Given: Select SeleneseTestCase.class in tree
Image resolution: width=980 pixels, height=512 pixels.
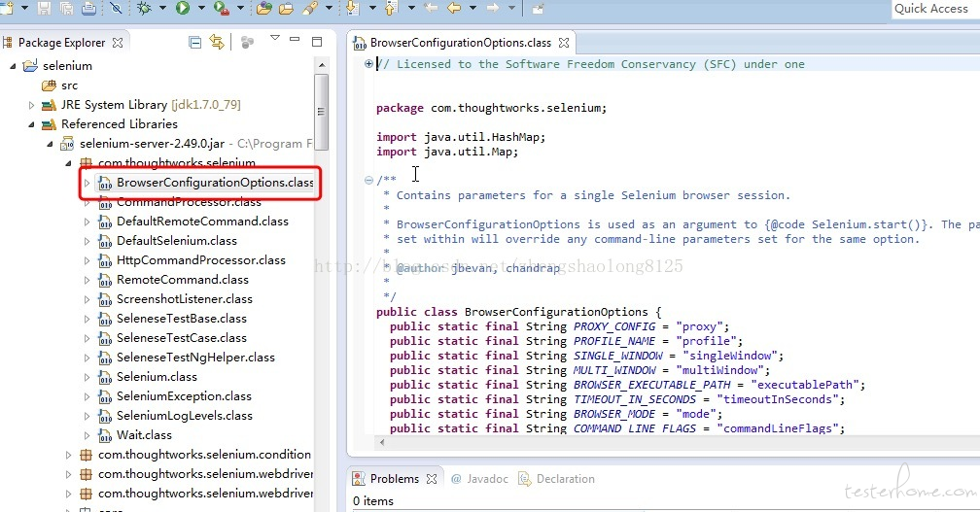Looking at the screenshot, I should pos(172,338).
